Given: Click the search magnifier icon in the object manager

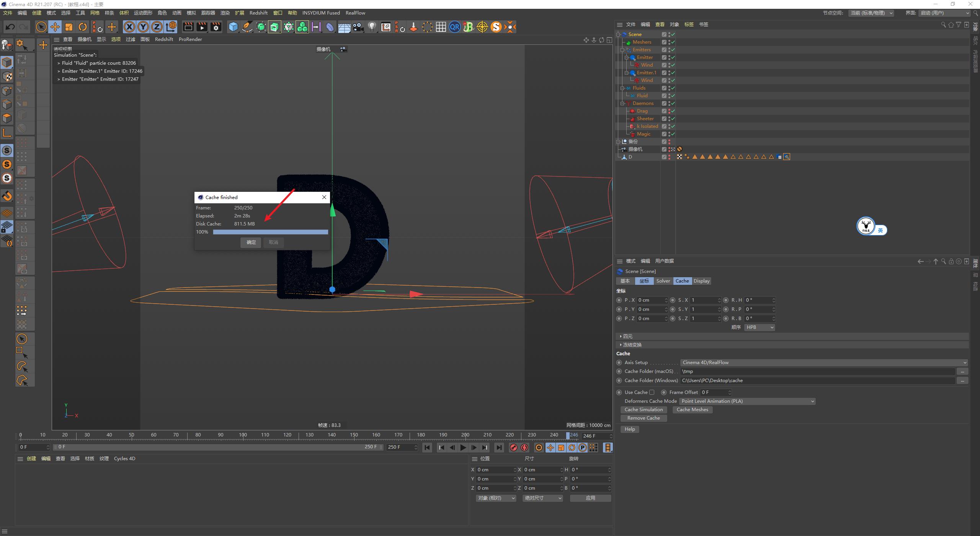Looking at the screenshot, I should [943, 24].
